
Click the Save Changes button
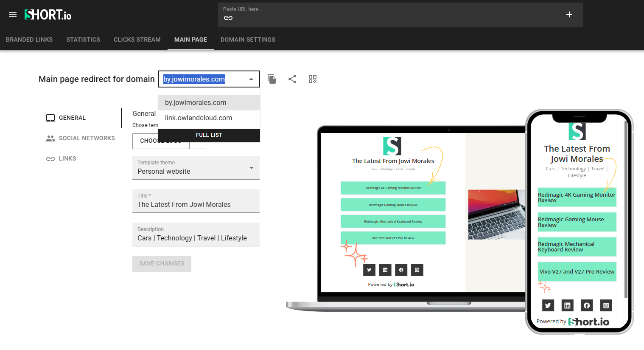(x=162, y=264)
